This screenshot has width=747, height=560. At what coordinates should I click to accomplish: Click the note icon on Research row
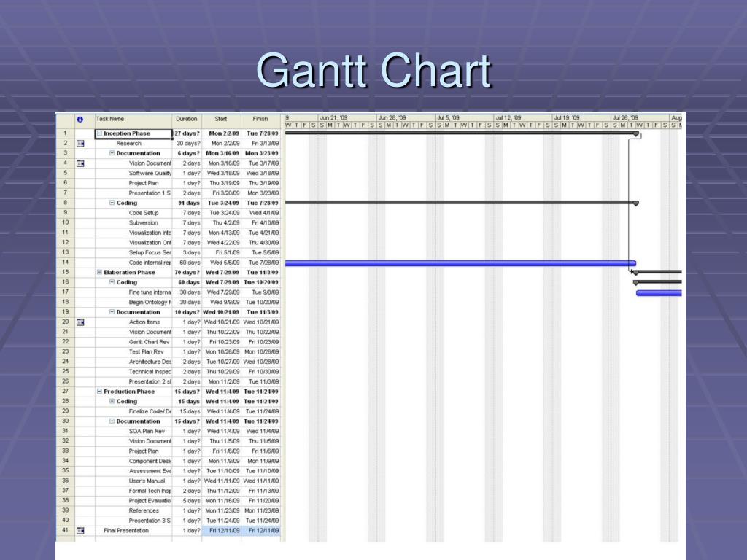(x=80, y=144)
